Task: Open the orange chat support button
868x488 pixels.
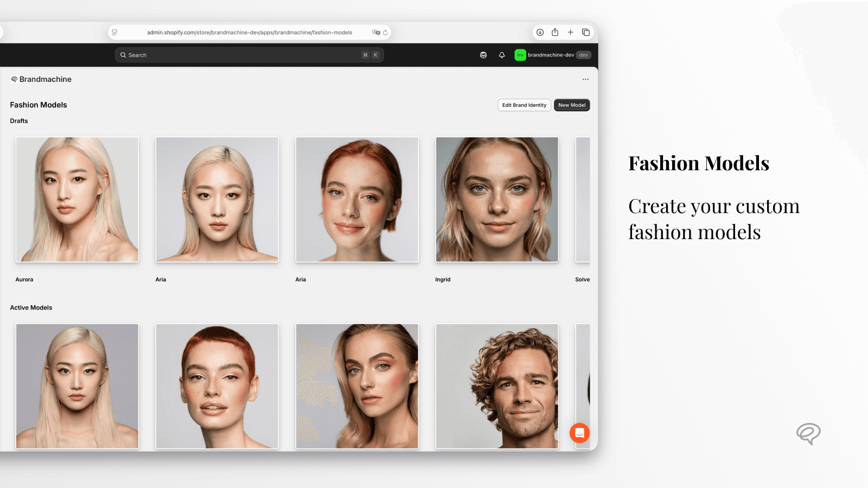Action: point(579,433)
